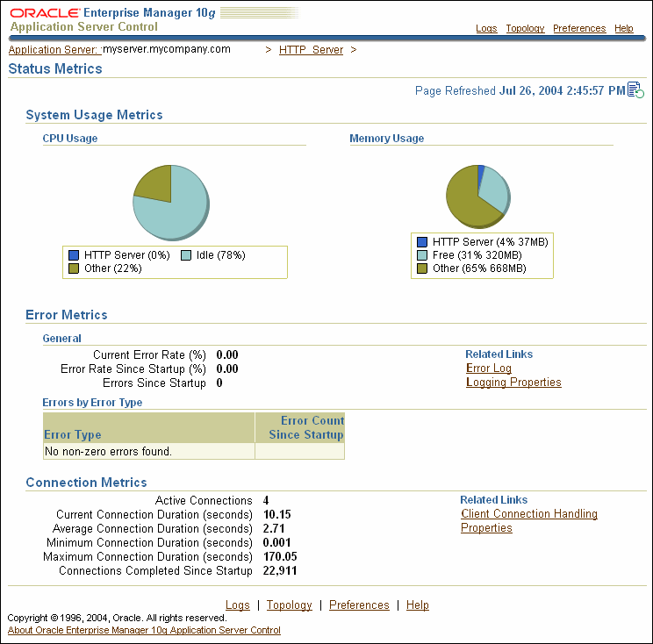The image size is (653, 644).
Task: Click Current Connection Duration value 10.15
Action: coord(277,514)
